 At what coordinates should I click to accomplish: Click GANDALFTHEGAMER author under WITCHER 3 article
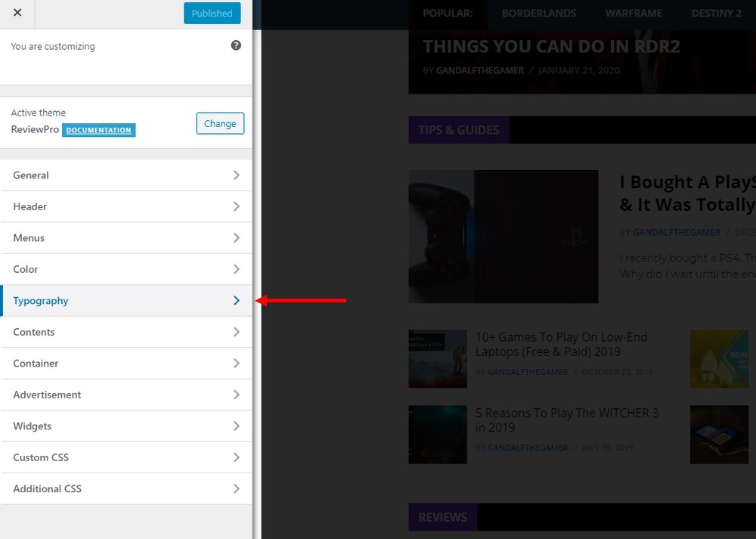click(x=528, y=448)
